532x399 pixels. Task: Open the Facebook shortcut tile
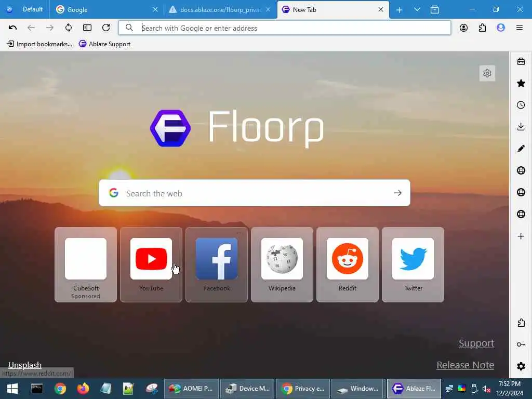pyautogui.click(x=217, y=264)
